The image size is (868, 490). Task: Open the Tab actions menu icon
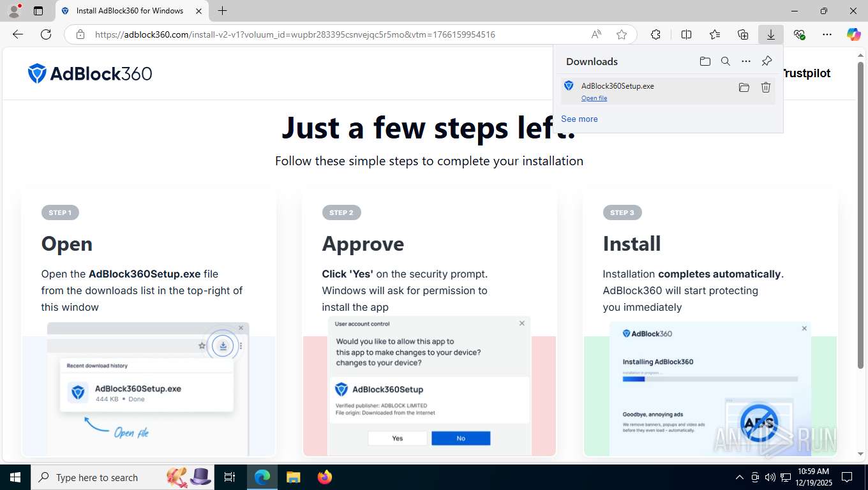click(38, 11)
